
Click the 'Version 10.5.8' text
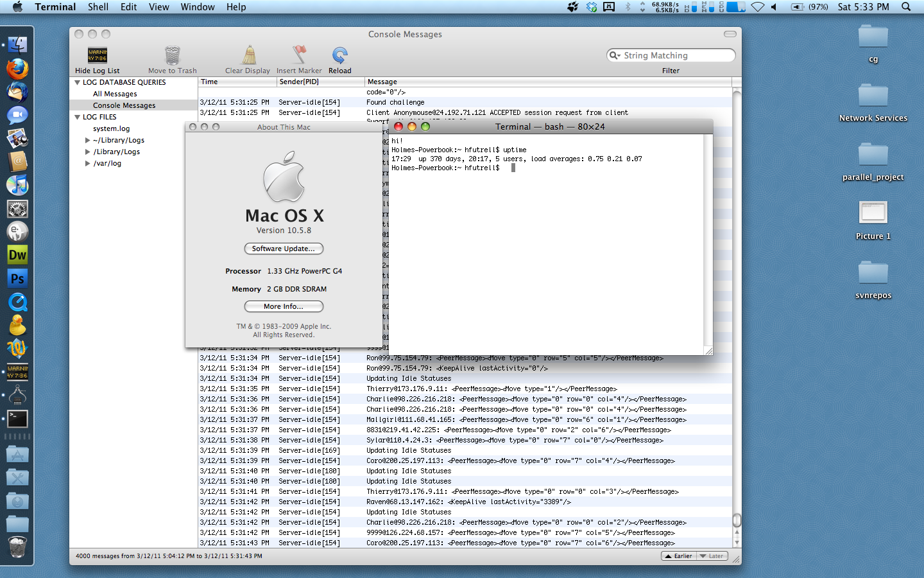pyautogui.click(x=284, y=231)
